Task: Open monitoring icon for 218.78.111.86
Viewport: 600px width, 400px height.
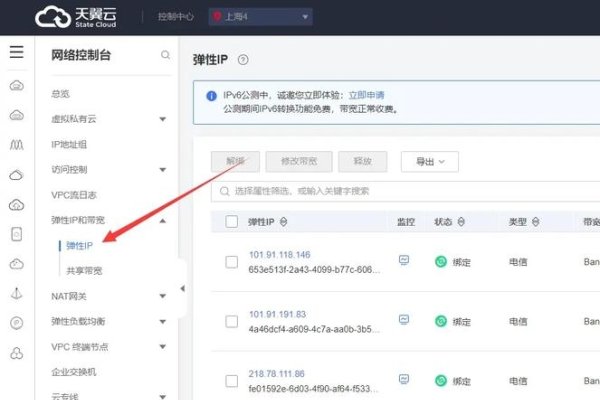Action: point(404,379)
